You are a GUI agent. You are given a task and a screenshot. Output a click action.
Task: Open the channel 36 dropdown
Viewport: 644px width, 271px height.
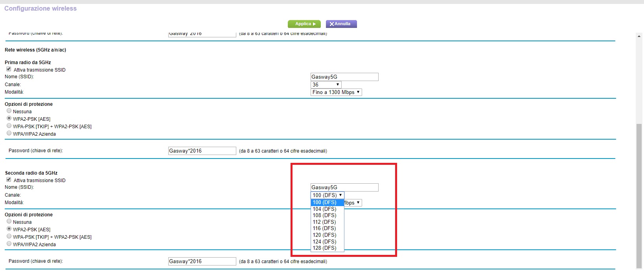(326, 85)
